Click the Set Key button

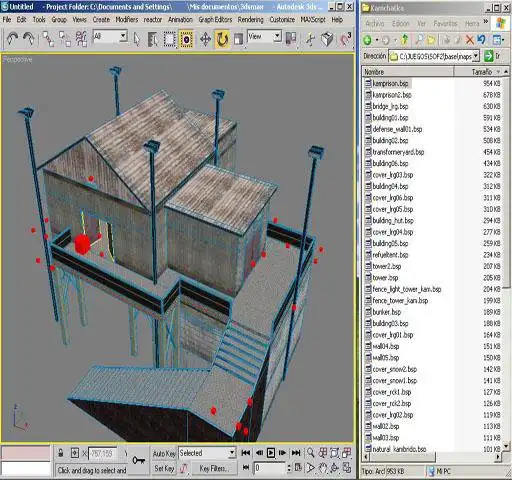click(x=164, y=468)
